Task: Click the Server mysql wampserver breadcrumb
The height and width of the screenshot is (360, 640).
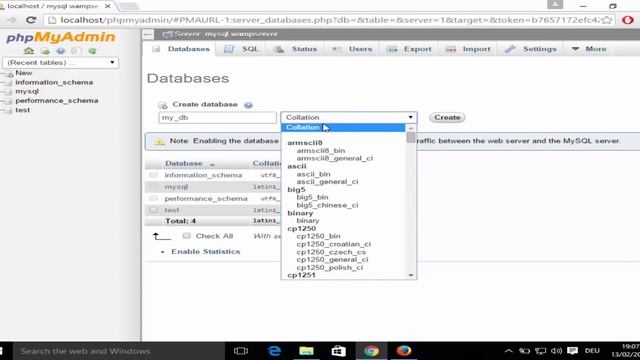Action: tap(225, 34)
